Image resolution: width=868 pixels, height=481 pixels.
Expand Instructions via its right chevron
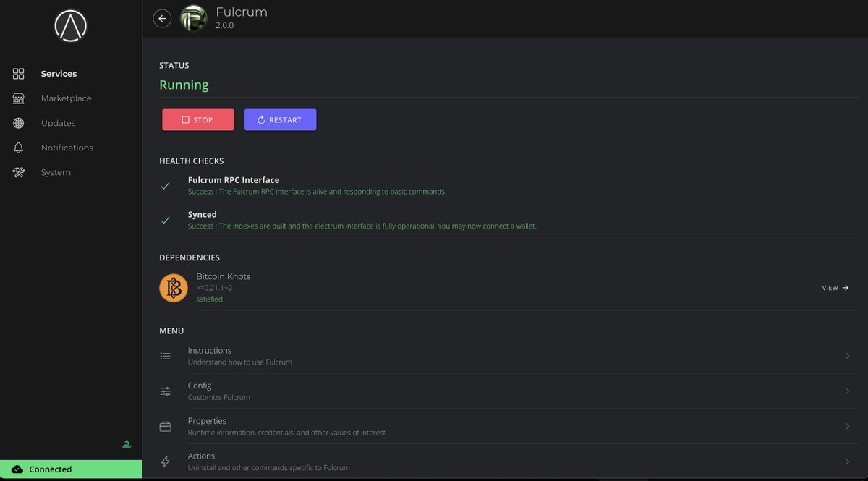click(x=847, y=356)
